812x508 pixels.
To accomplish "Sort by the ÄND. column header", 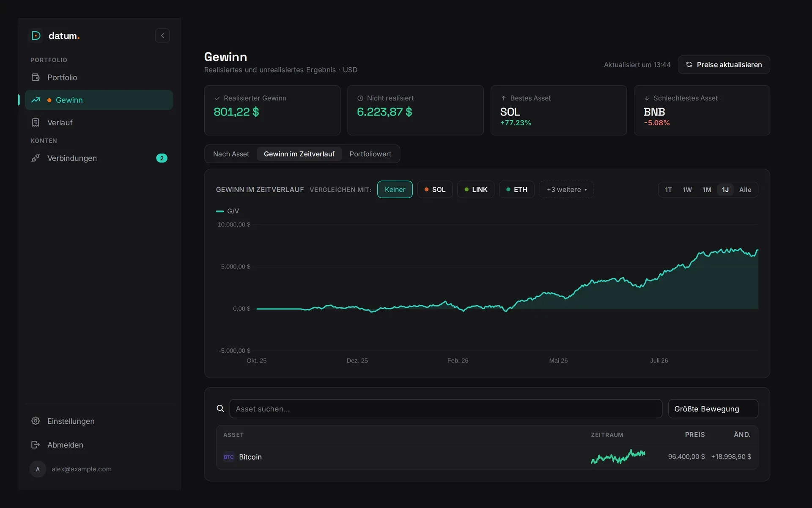I will point(742,435).
